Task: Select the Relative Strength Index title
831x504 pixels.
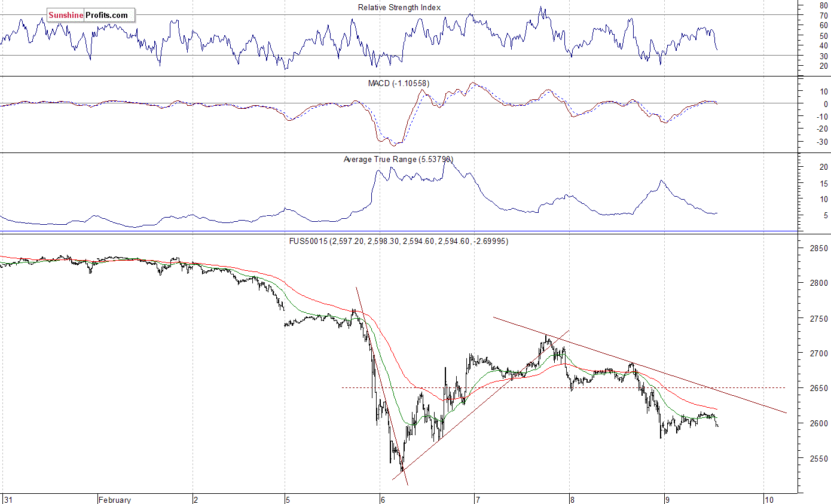Action: coord(399,8)
